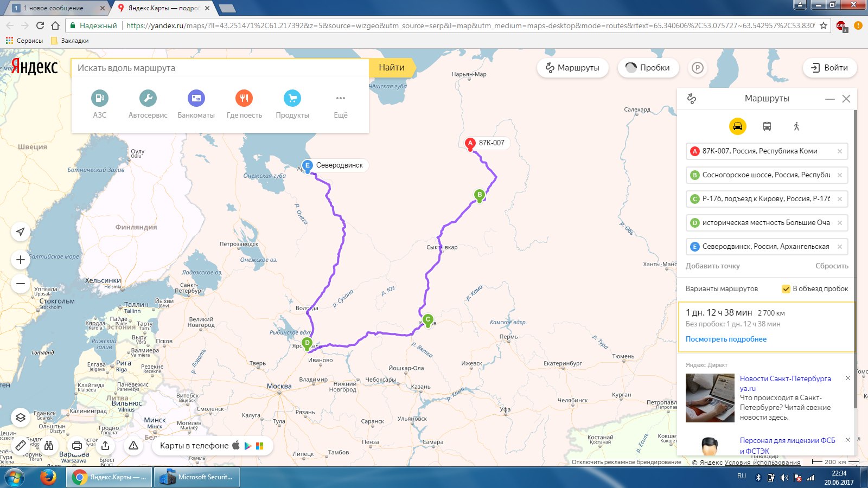
Task: Select car route mode
Action: (x=738, y=126)
